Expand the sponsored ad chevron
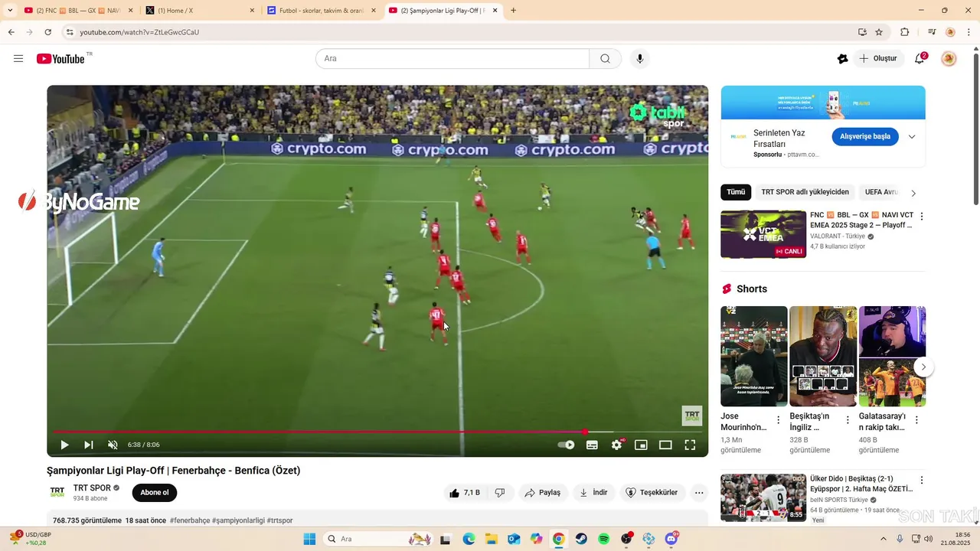The height and width of the screenshot is (551, 980). click(x=912, y=137)
